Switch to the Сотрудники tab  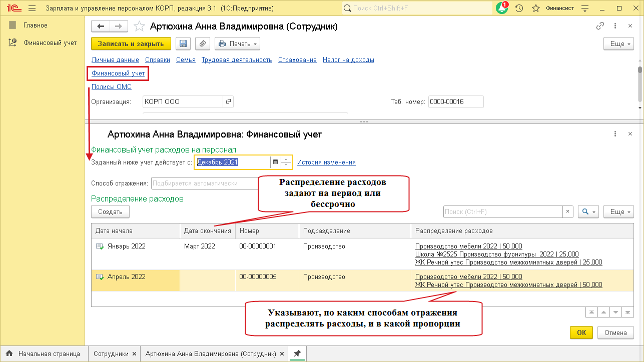click(x=114, y=353)
